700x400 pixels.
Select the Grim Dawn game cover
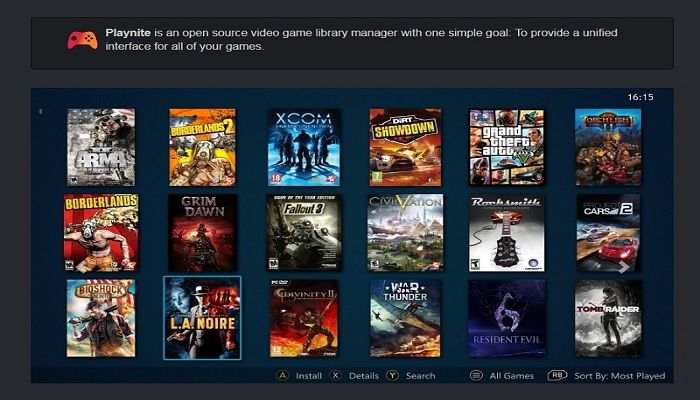[202, 233]
